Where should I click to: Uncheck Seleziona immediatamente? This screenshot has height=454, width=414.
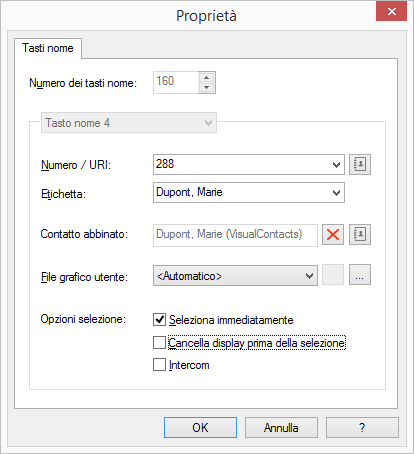159,319
